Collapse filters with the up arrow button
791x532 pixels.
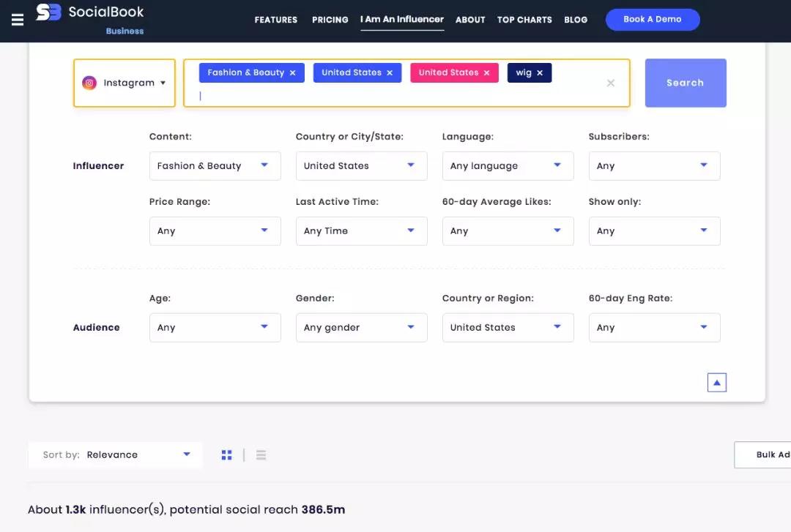click(716, 382)
